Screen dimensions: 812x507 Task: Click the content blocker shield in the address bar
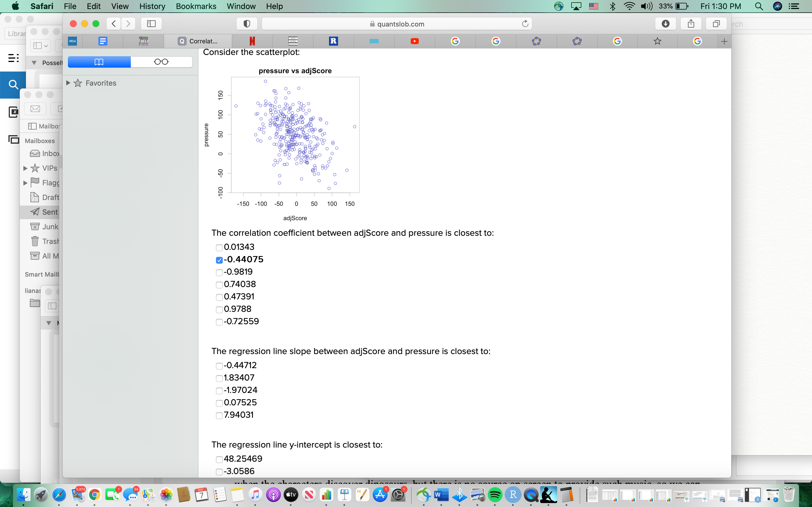[x=247, y=23]
